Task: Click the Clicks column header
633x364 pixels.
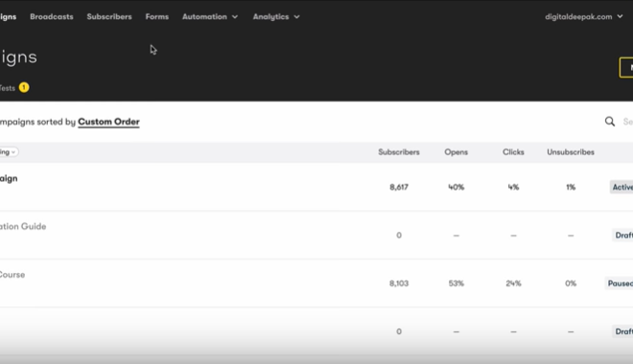Action: tap(513, 152)
